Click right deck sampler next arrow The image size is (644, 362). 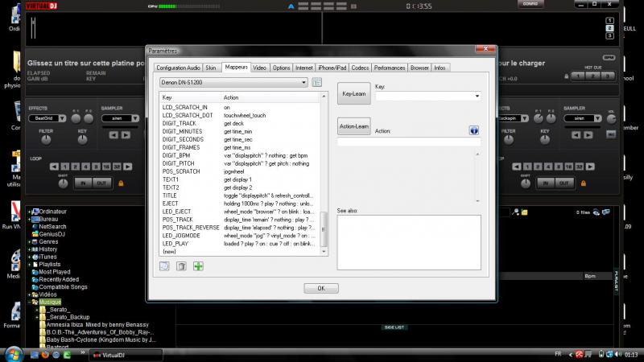tap(588, 134)
